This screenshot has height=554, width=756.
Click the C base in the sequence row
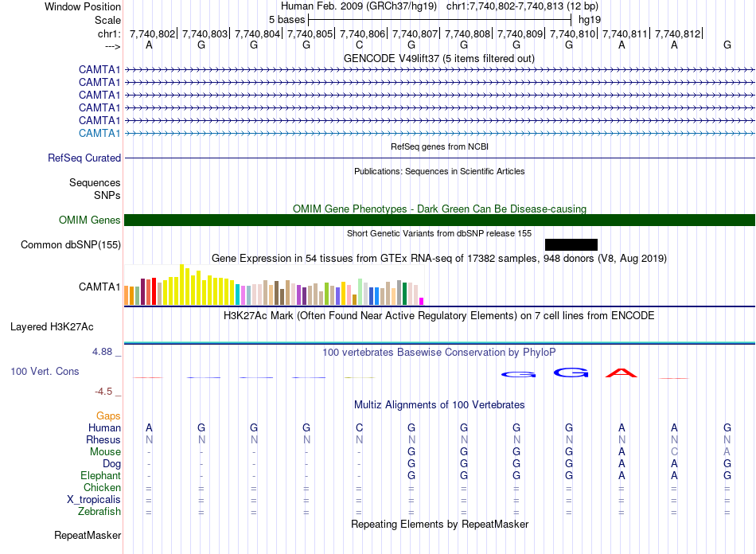tap(359, 45)
